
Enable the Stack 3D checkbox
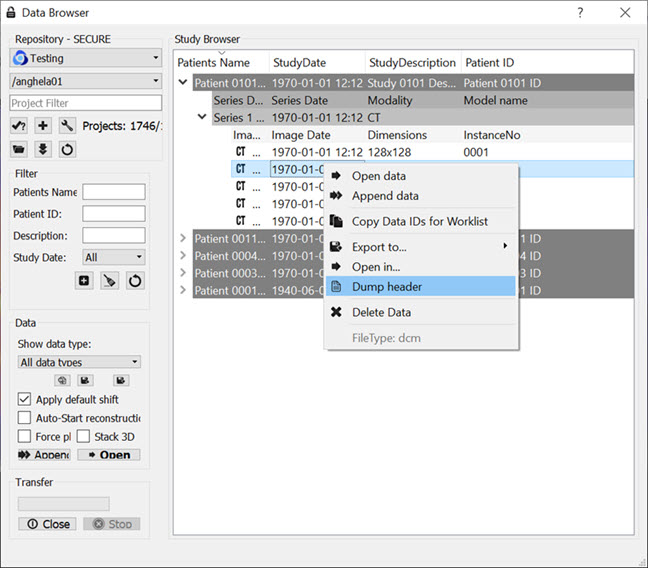tap(84, 437)
